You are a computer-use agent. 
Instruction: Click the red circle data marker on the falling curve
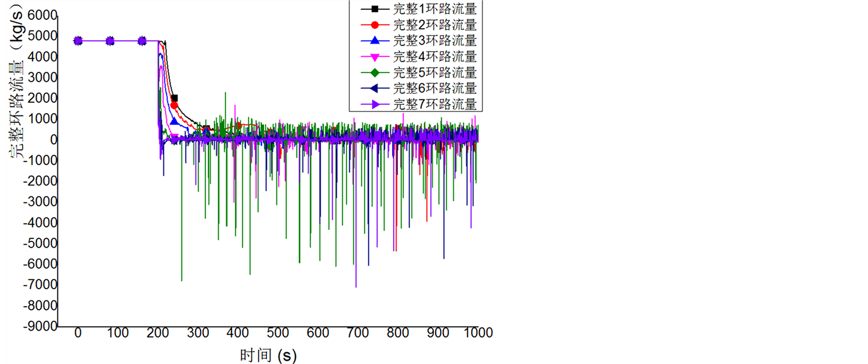[174, 105]
